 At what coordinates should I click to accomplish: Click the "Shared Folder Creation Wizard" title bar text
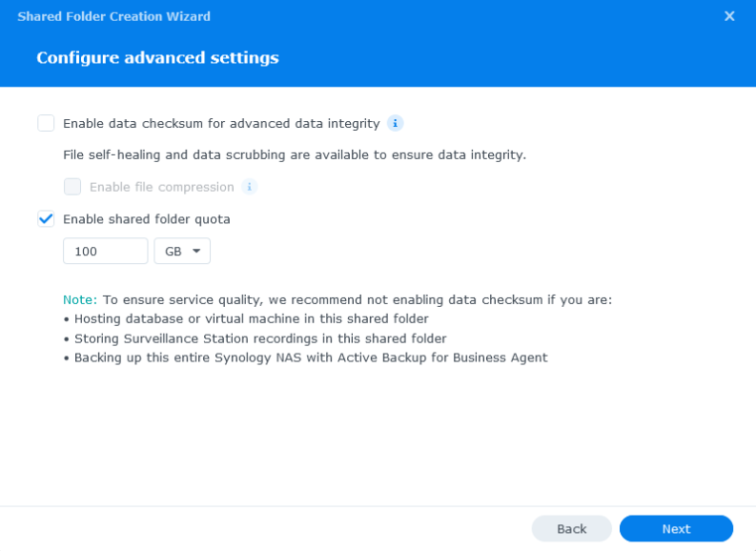[x=113, y=16]
